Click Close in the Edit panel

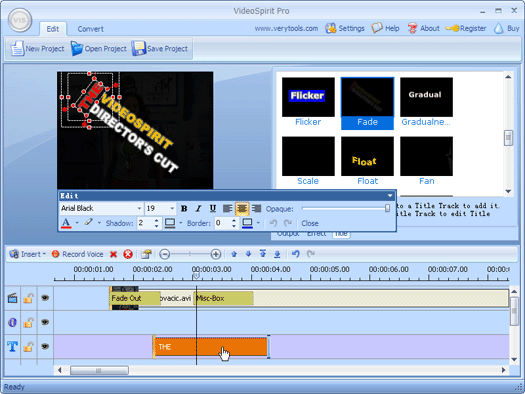click(310, 223)
